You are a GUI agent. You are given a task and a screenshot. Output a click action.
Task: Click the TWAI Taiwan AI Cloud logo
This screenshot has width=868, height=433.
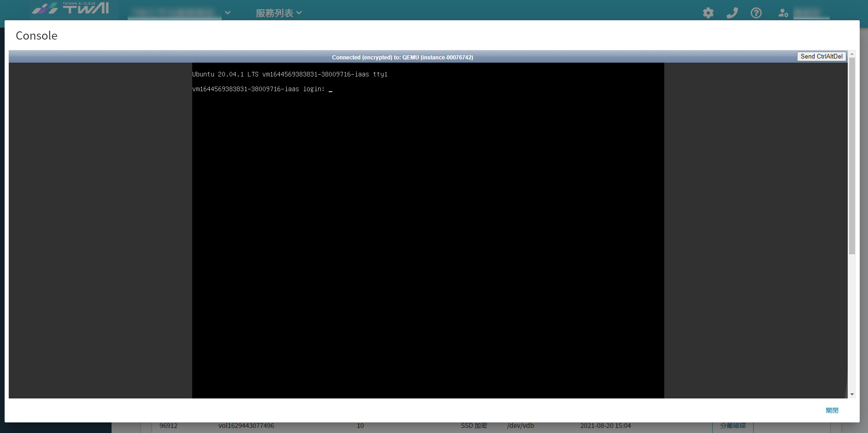pos(71,8)
